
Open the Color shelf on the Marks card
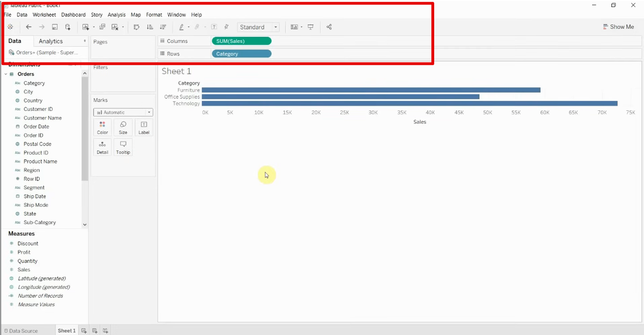coord(102,127)
